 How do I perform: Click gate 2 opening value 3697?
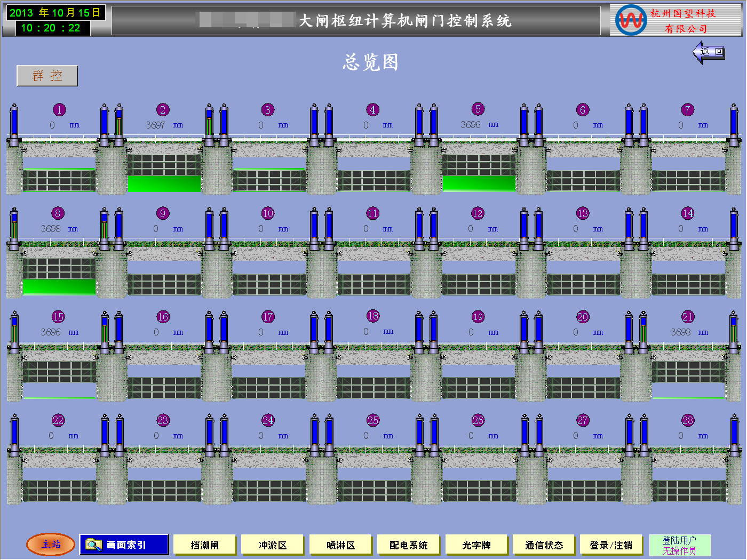tap(155, 125)
